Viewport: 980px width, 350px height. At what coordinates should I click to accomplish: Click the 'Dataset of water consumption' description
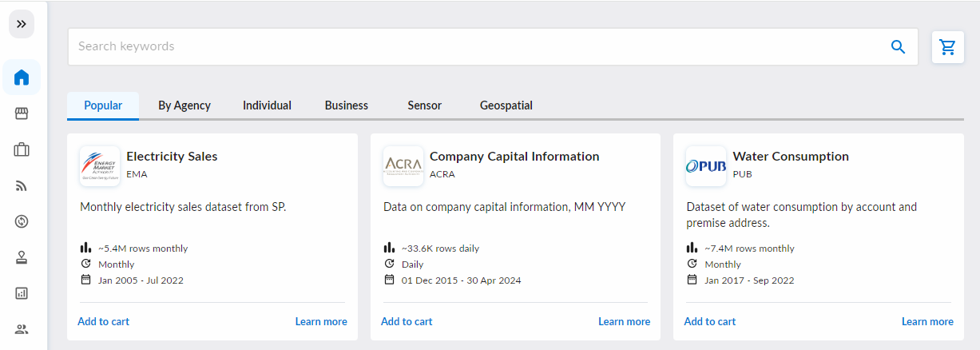[802, 215]
